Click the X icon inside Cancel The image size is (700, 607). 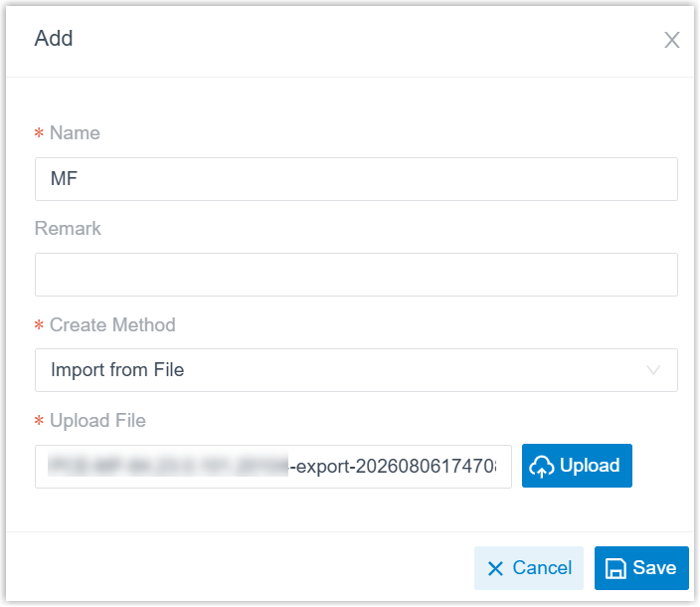coord(495,568)
